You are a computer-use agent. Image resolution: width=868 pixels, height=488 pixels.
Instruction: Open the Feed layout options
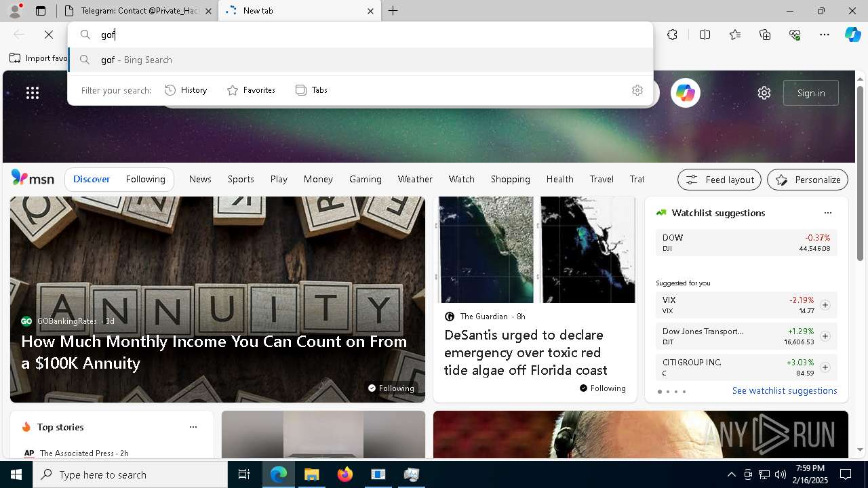click(719, 180)
